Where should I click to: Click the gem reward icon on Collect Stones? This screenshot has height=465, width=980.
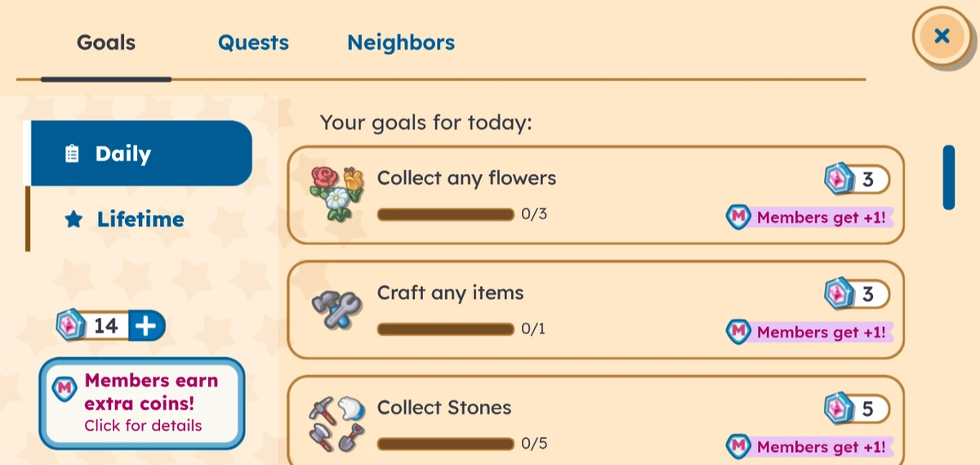(x=838, y=408)
